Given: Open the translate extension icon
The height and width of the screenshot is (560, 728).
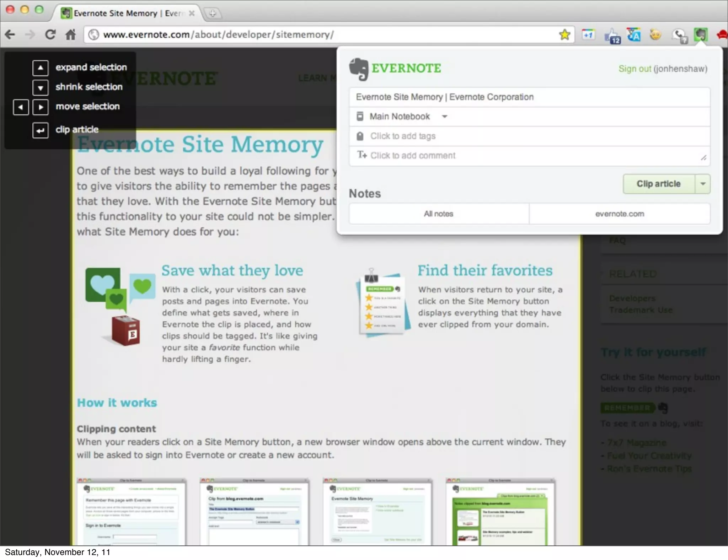Looking at the screenshot, I should (634, 35).
